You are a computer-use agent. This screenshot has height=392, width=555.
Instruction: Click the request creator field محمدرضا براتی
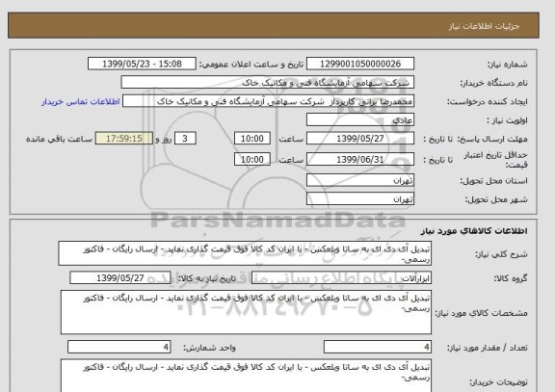[x=268, y=101]
